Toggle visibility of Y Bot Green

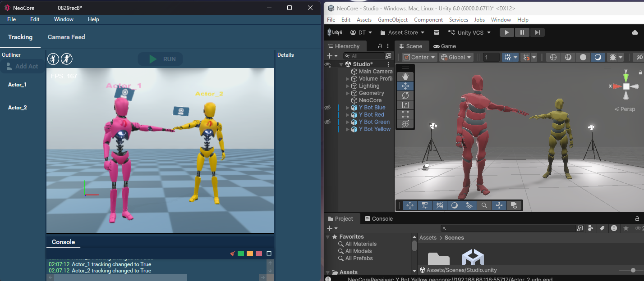[x=328, y=122]
